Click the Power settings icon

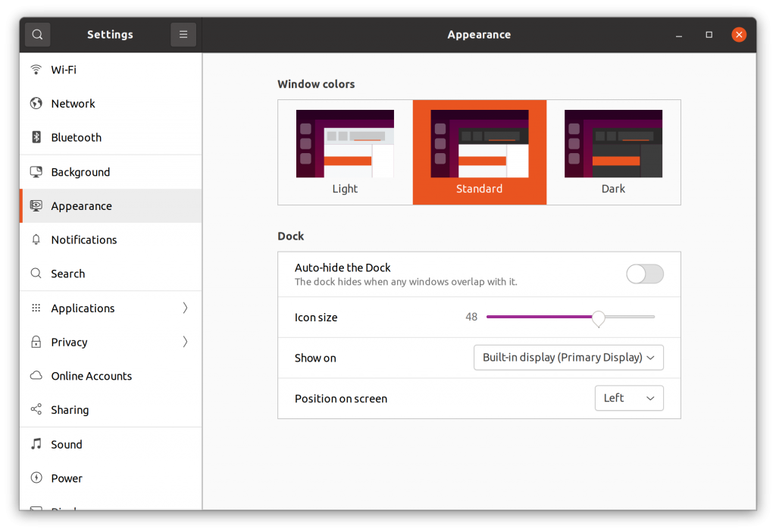click(36, 478)
